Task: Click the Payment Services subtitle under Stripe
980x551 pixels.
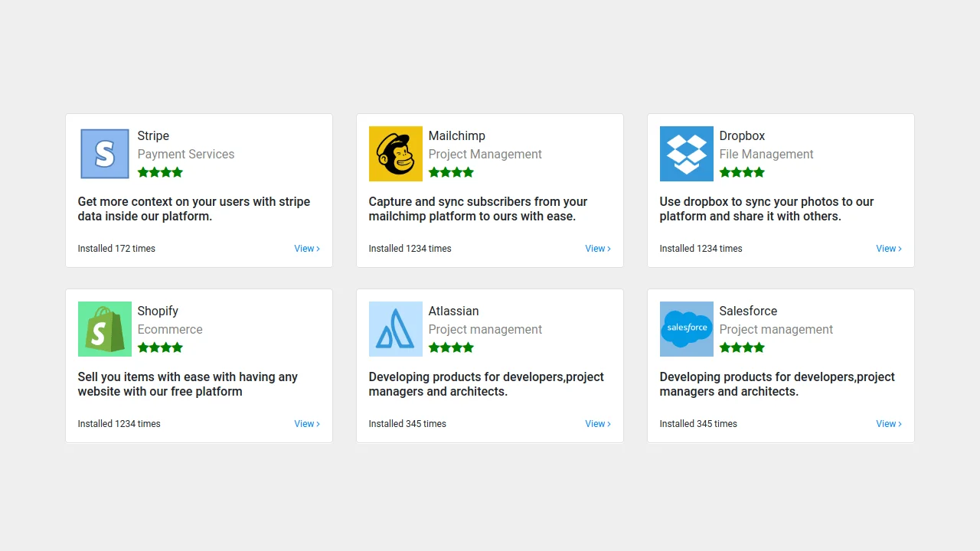Action: [186, 154]
